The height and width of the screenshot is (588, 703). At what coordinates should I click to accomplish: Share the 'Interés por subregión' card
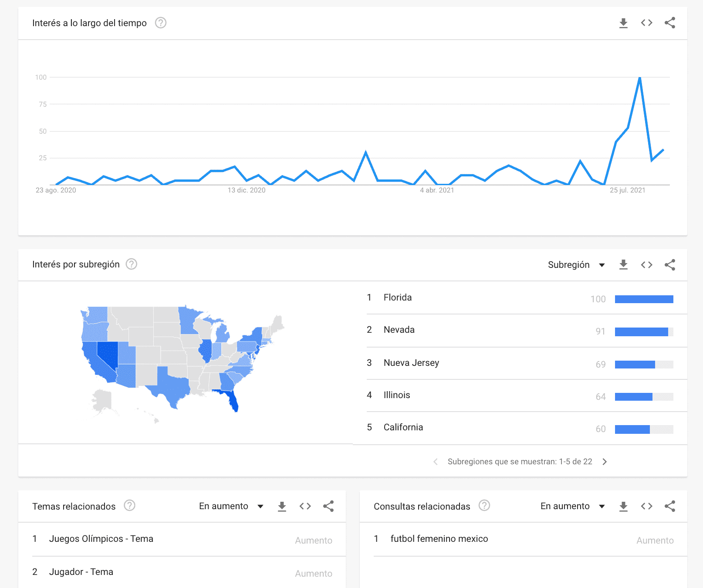pos(670,264)
